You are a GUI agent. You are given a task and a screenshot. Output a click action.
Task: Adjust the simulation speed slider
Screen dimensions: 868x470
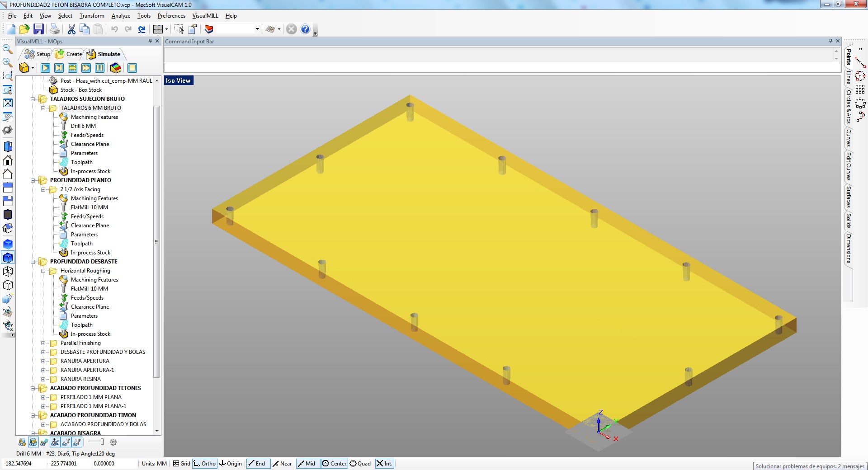click(x=102, y=442)
